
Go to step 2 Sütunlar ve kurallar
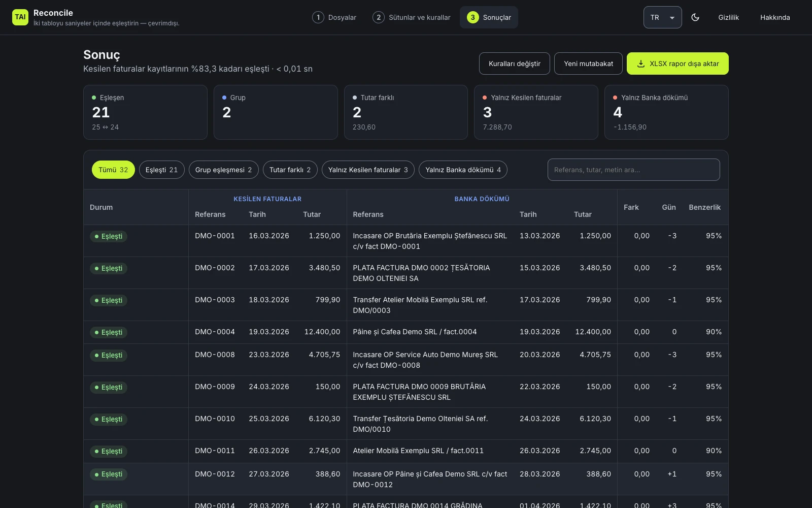click(412, 17)
